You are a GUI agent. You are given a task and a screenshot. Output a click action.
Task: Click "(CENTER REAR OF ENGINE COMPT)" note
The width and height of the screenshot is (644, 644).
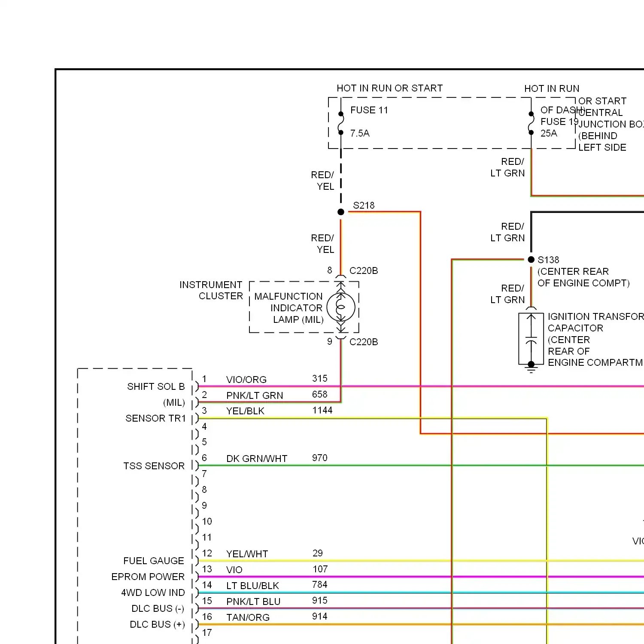pyautogui.click(x=583, y=277)
